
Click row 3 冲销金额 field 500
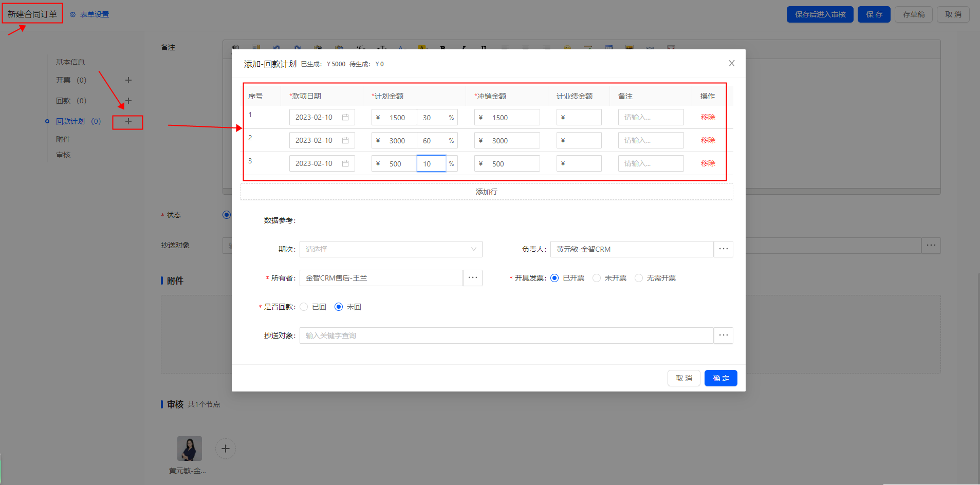[x=507, y=163]
